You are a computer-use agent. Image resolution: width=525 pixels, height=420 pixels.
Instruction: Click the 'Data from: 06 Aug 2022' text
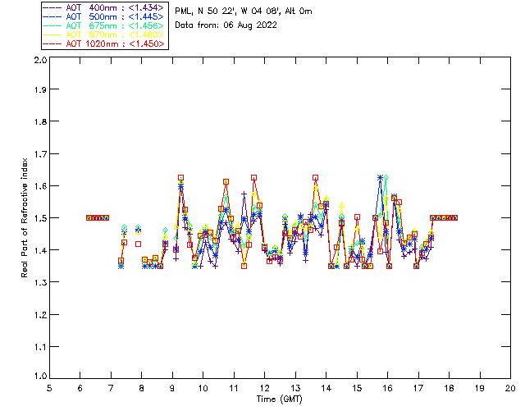pos(226,25)
